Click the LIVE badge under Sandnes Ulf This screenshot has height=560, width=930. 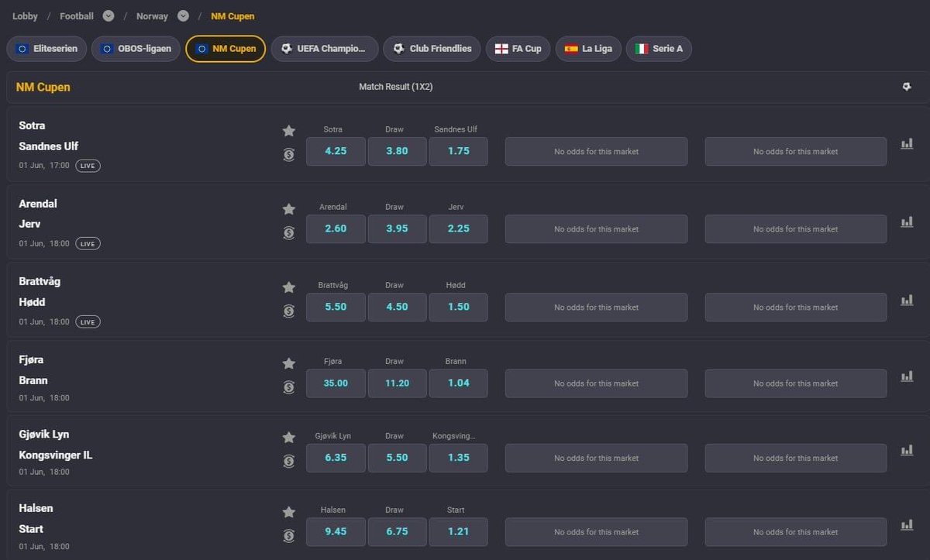[x=88, y=166]
